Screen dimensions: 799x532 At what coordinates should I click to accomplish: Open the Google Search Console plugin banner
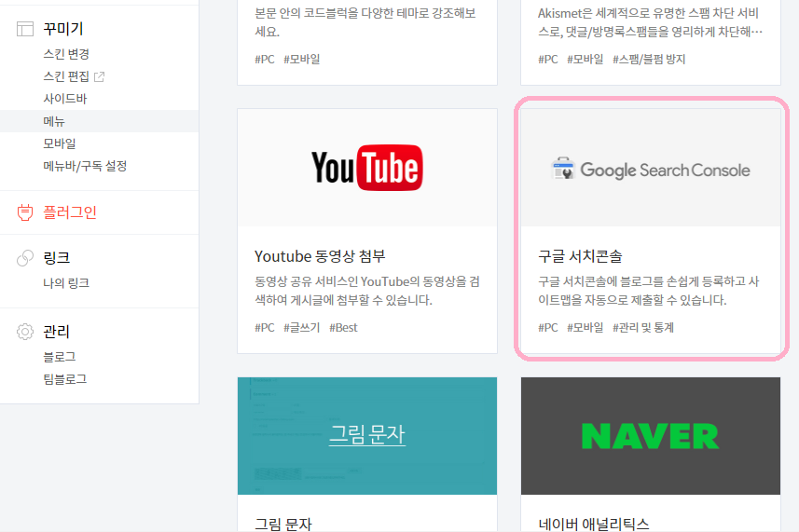coord(651,168)
